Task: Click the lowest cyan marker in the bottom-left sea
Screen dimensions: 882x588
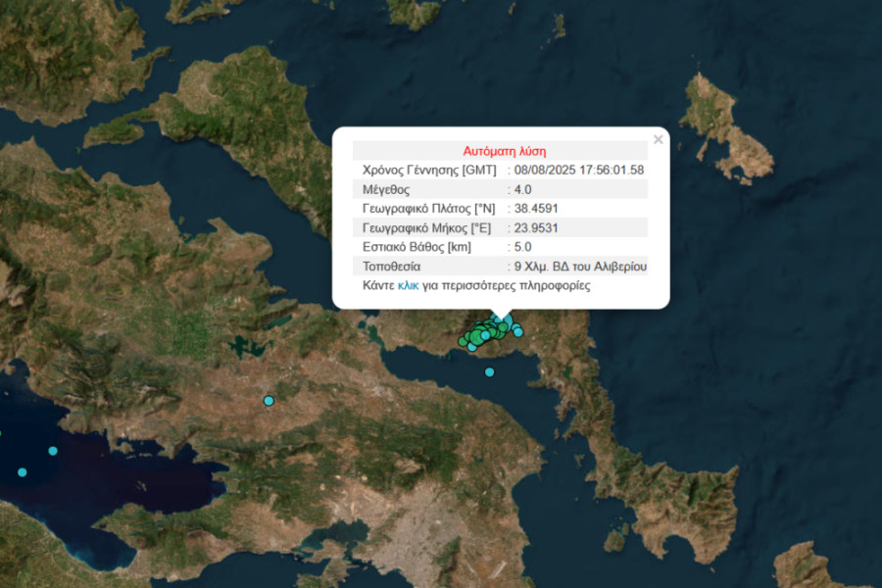Action: 22,472
